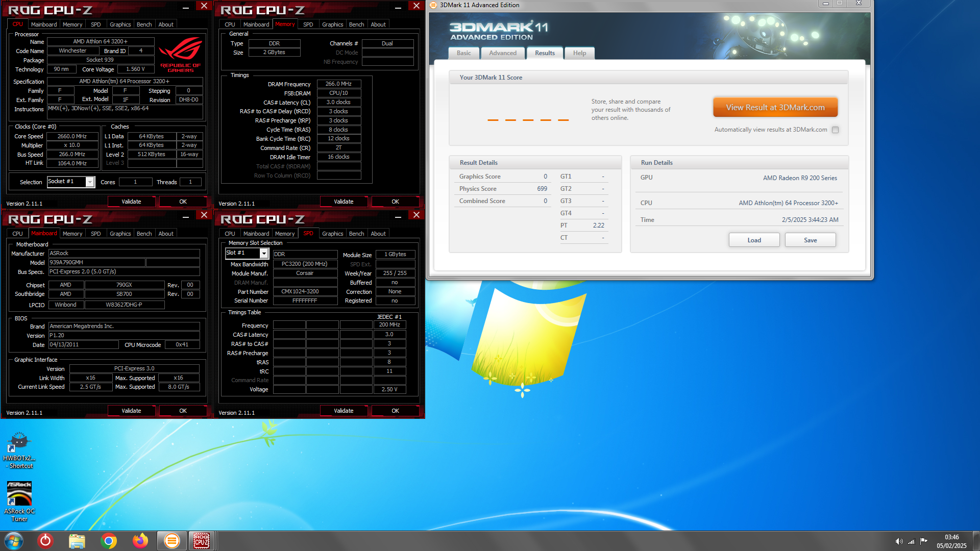Click the Physics Score value 699

(x=542, y=189)
